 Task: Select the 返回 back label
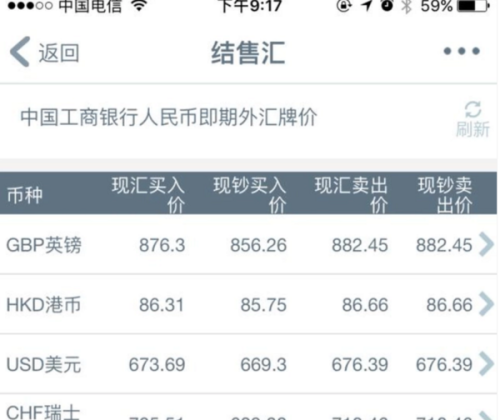[x=59, y=53]
